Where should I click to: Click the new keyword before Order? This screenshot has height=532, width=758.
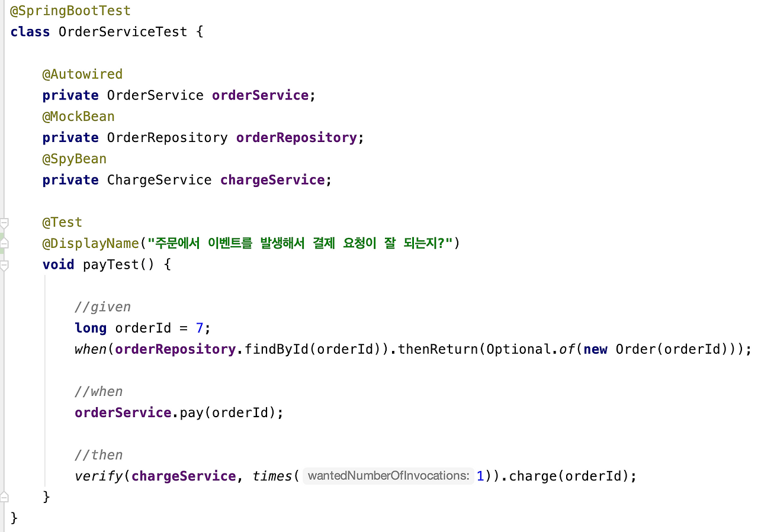click(595, 349)
